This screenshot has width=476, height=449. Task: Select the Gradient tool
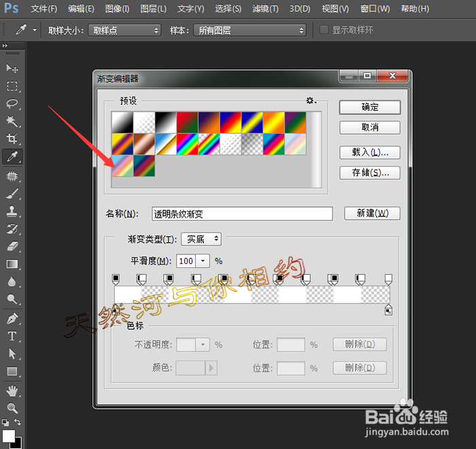coord(12,264)
